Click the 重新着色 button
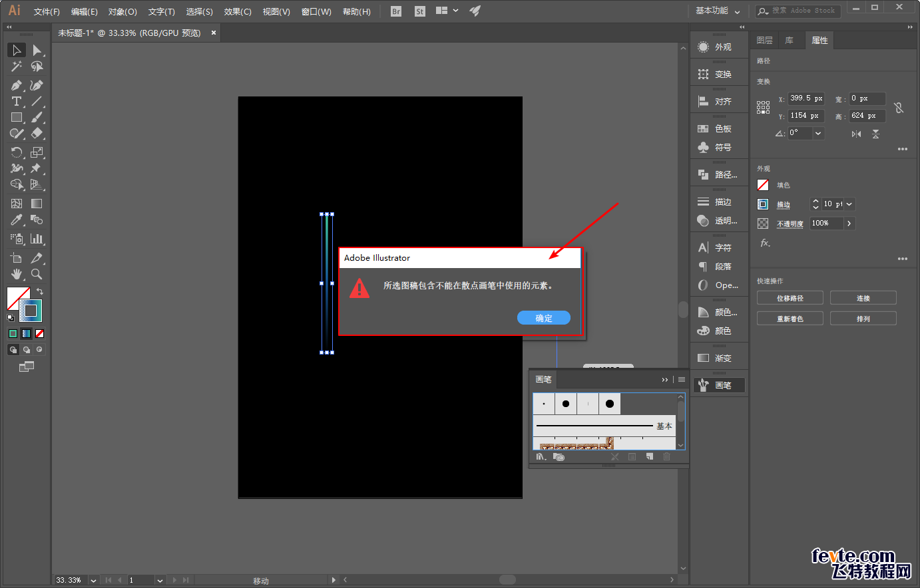 point(790,319)
